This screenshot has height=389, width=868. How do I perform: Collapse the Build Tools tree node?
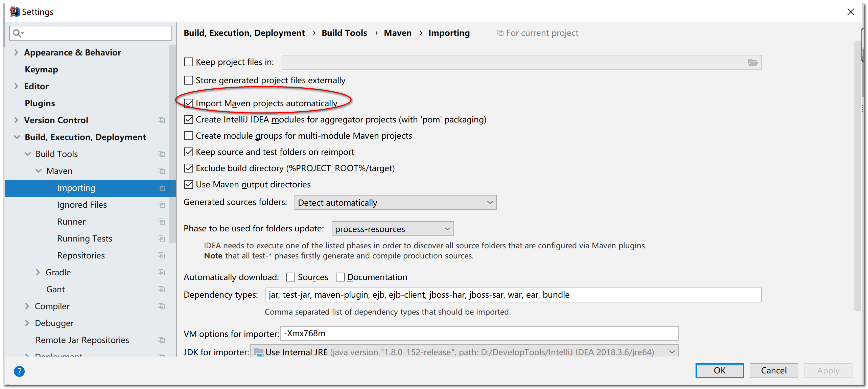pyautogui.click(x=28, y=154)
